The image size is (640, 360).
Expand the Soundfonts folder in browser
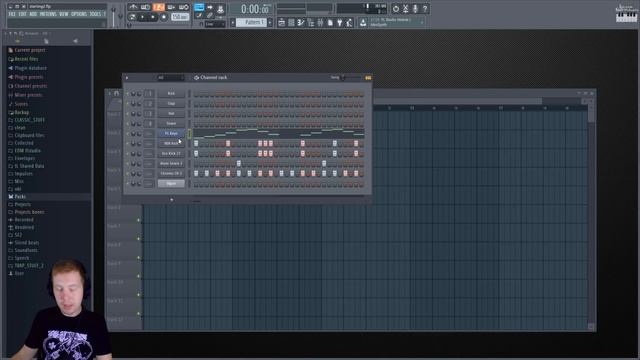(23, 250)
